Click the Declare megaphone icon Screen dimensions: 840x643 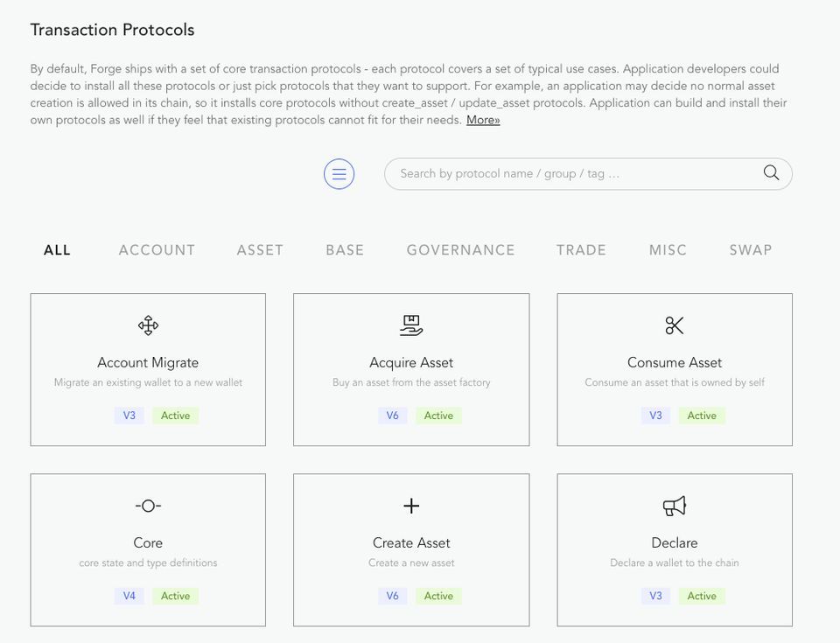pyautogui.click(x=674, y=506)
